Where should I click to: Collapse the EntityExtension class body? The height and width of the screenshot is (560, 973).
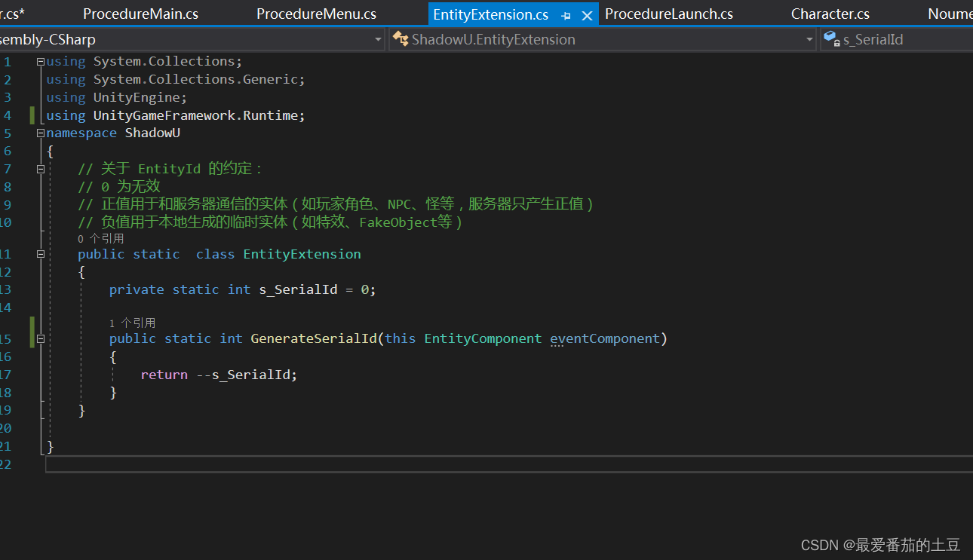tap(41, 254)
